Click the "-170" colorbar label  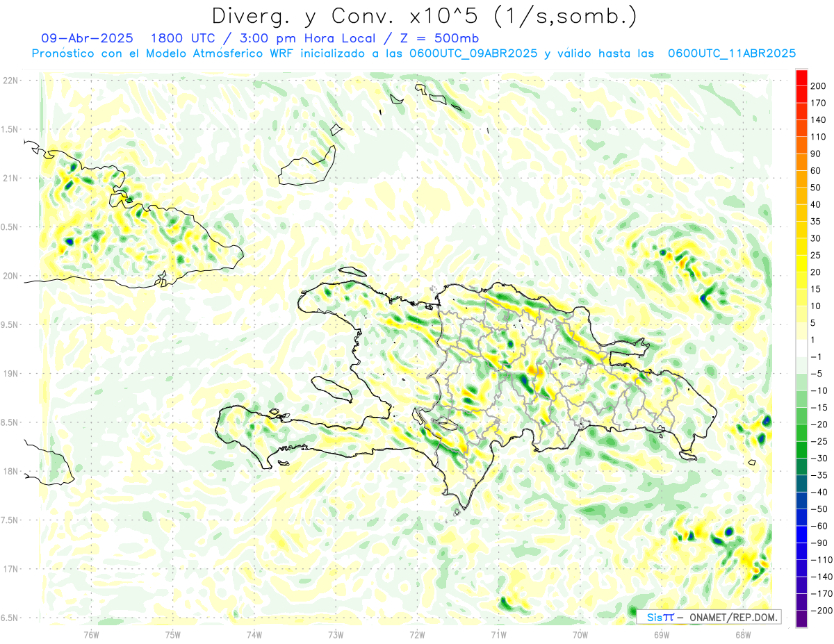[822, 593]
